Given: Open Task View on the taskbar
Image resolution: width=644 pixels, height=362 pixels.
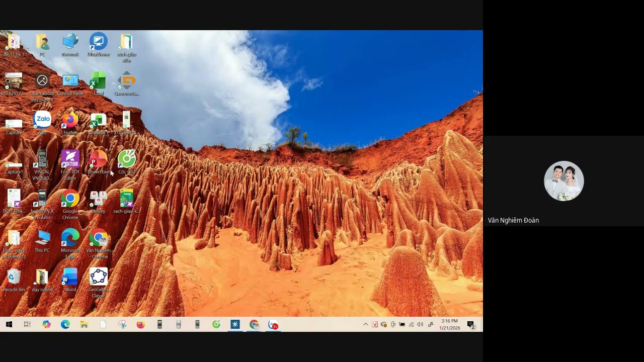Looking at the screenshot, I should pos(27,325).
